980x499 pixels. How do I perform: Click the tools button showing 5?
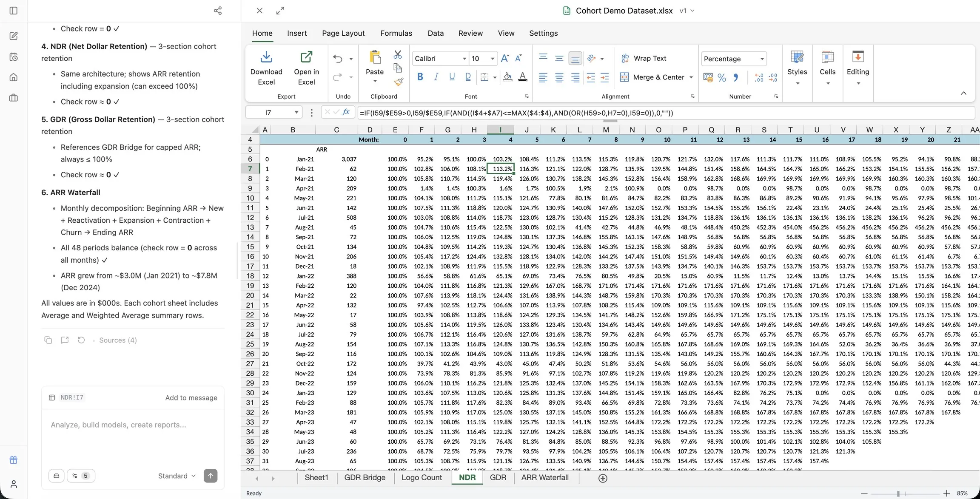click(x=81, y=476)
